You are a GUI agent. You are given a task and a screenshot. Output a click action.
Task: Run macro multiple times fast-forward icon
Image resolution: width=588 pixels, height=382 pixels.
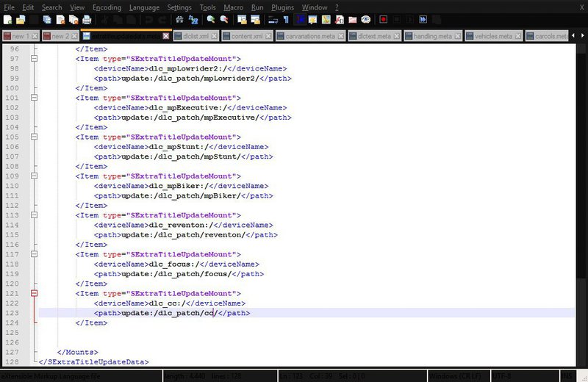coord(423,20)
